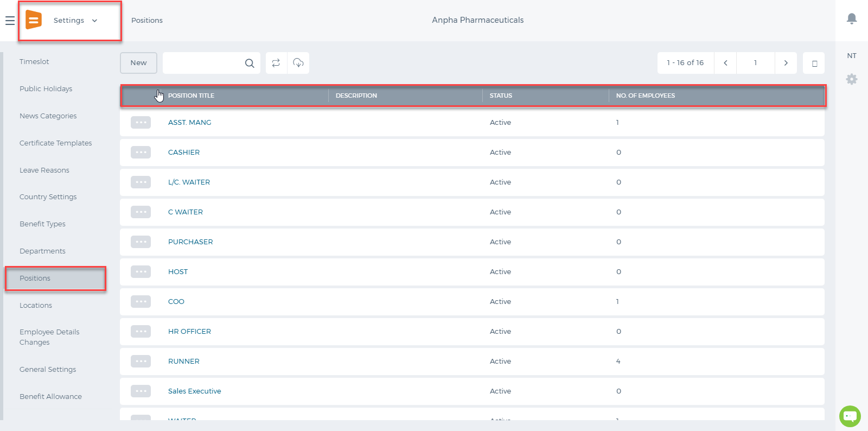Click the orange app logo icon
Screen dimensions: 868x431
(x=34, y=20)
